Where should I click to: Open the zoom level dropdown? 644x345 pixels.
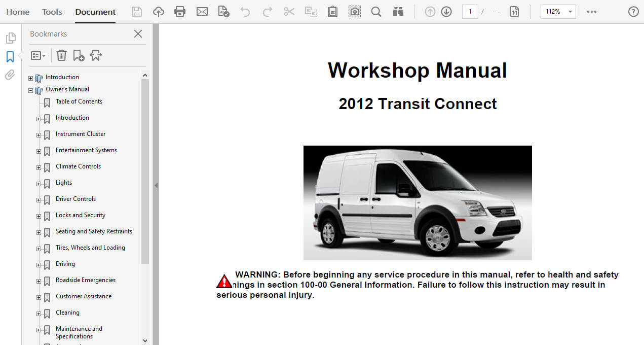pyautogui.click(x=571, y=12)
